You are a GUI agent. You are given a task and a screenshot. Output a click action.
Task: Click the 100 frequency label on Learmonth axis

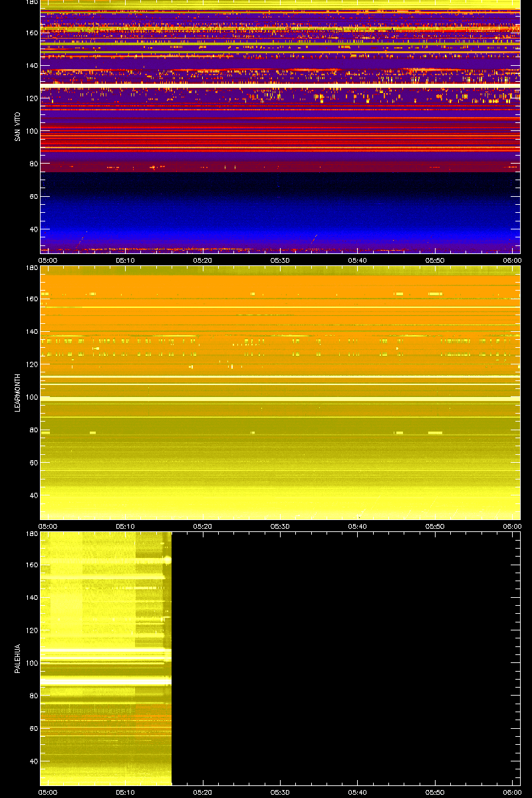(31, 397)
